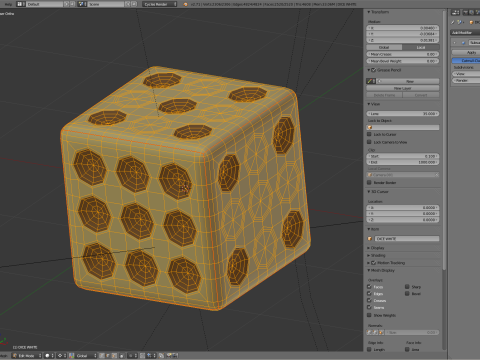This screenshot has width=480, height=360.
Task: Select Local in Transform panel
Action: (421, 47)
